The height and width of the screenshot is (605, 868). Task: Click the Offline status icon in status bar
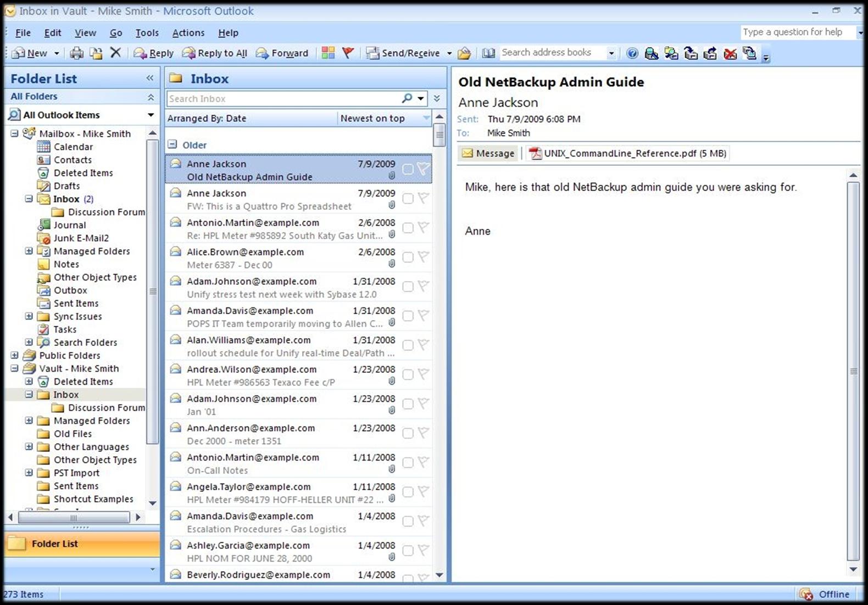(x=806, y=594)
